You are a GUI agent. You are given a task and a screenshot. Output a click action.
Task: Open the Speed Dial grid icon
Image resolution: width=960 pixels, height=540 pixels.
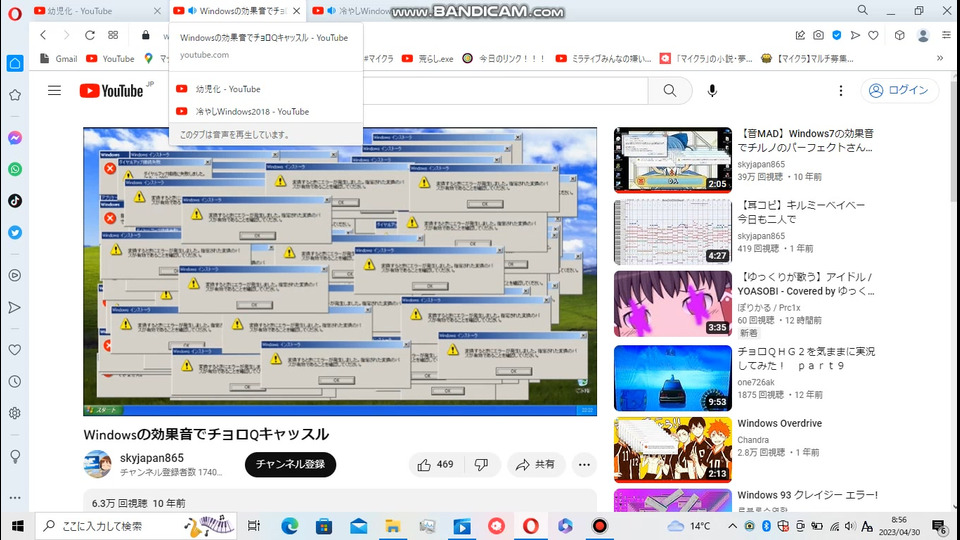[113, 35]
